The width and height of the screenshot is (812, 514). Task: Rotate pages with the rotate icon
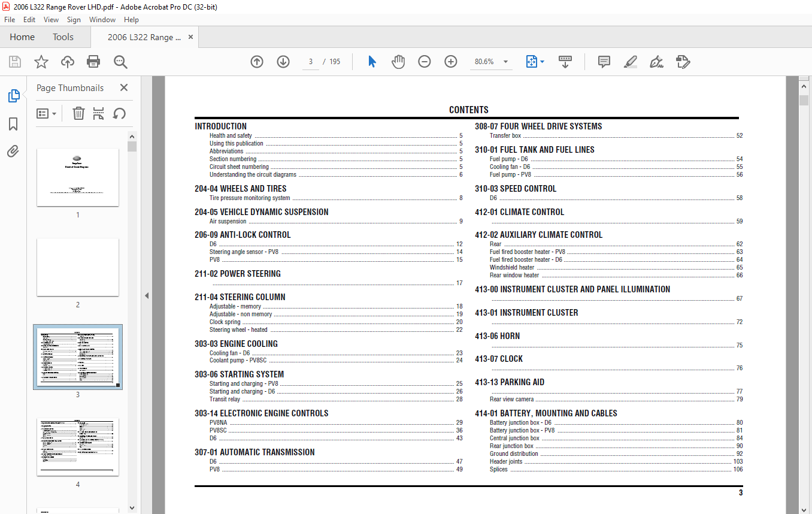point(119,113)
